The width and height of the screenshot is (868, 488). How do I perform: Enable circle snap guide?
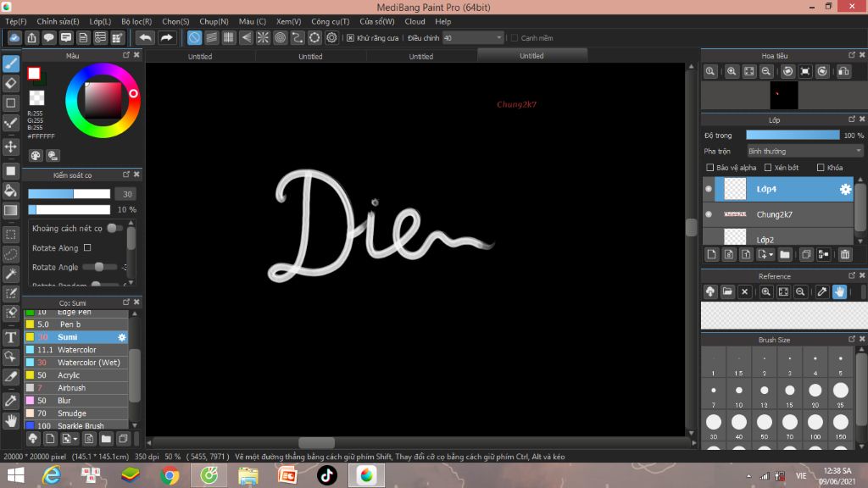[280, 37]
